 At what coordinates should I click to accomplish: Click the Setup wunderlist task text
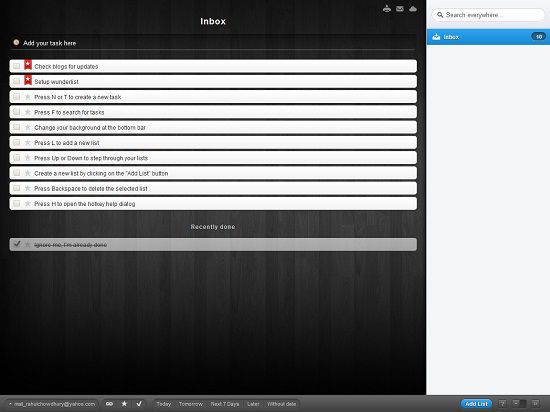point(56,82)
